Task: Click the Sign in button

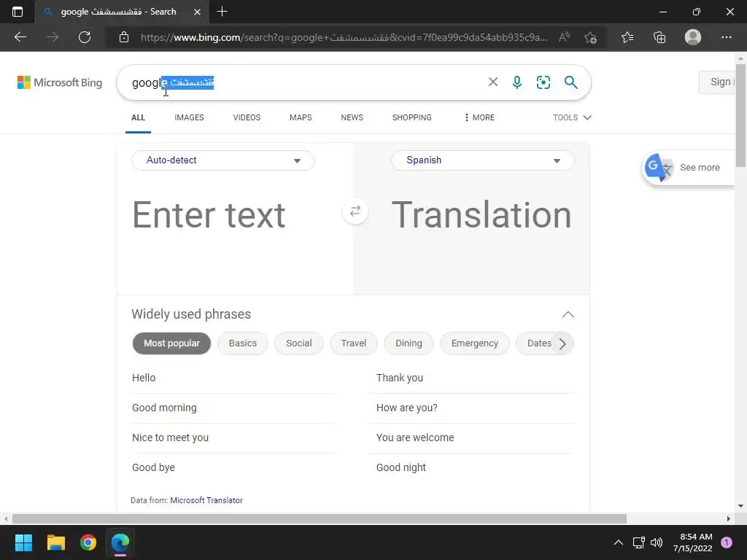Action: click(x=718, y=82)
